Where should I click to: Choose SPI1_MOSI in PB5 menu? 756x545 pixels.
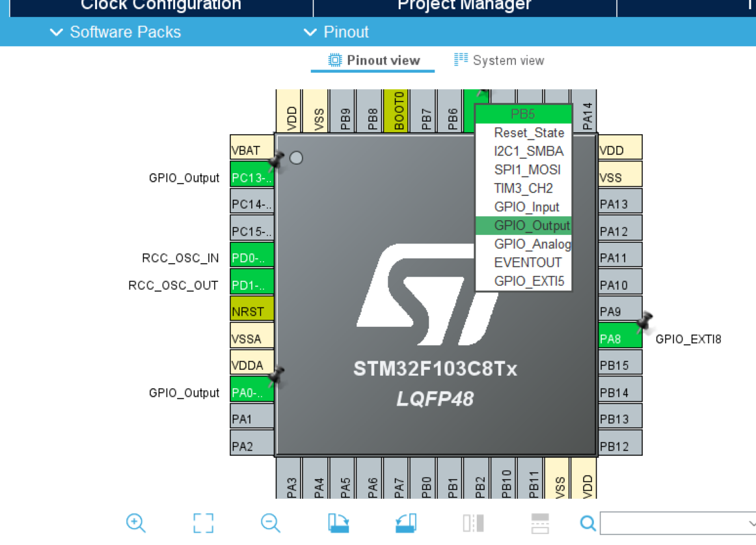(x=524, y=170)
